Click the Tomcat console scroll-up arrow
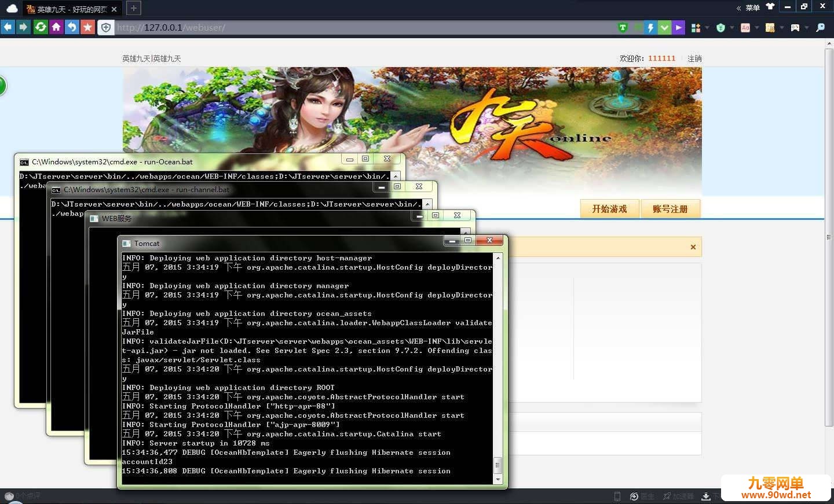Image resolution: width=834 pixels, height=504 pixels. click(498, 257)
